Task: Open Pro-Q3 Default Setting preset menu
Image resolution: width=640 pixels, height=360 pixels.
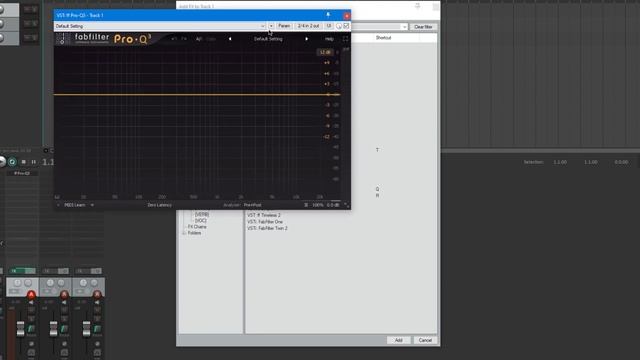Action: (x=268, y=39)
